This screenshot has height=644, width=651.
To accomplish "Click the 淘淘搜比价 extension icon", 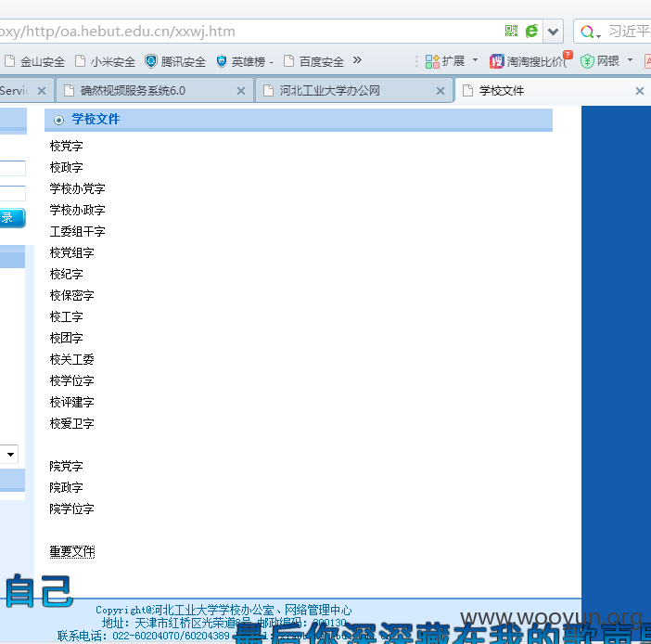I will pyautogui.click(x=496, y=61).
